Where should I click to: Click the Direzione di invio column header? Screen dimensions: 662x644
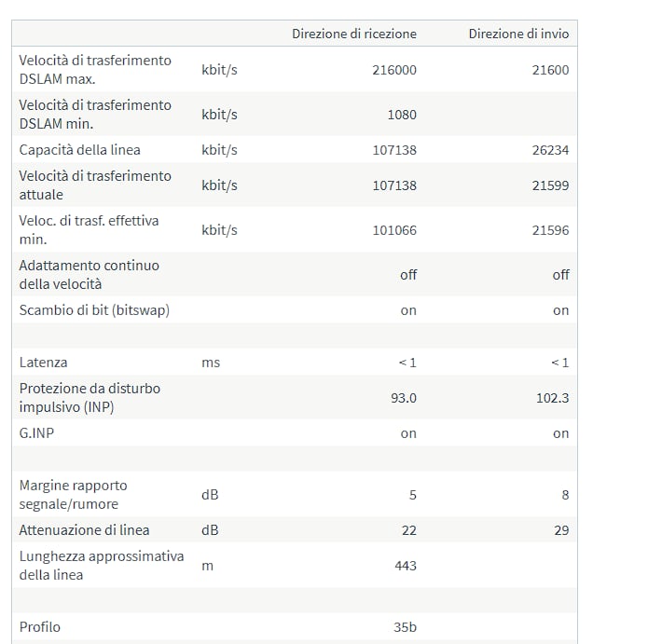518,34
